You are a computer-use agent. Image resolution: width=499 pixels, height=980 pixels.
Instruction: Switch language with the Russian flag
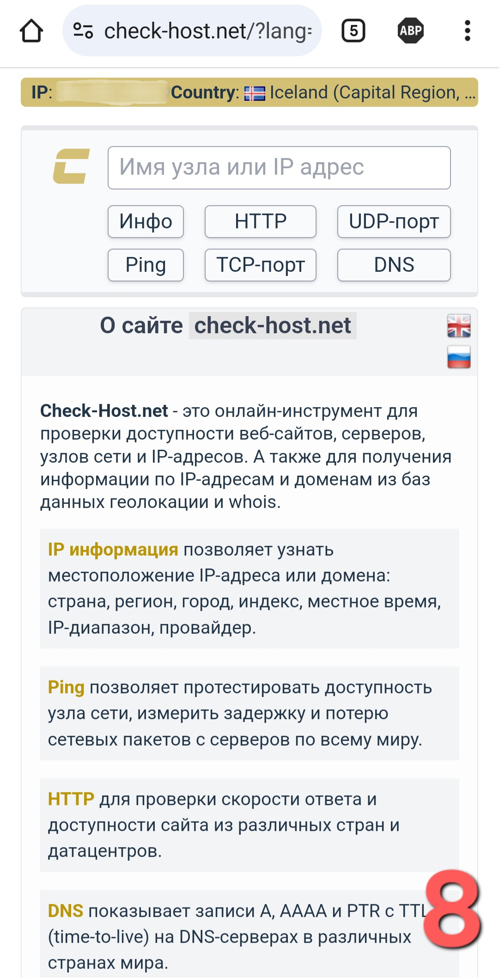tap(459, 357)
